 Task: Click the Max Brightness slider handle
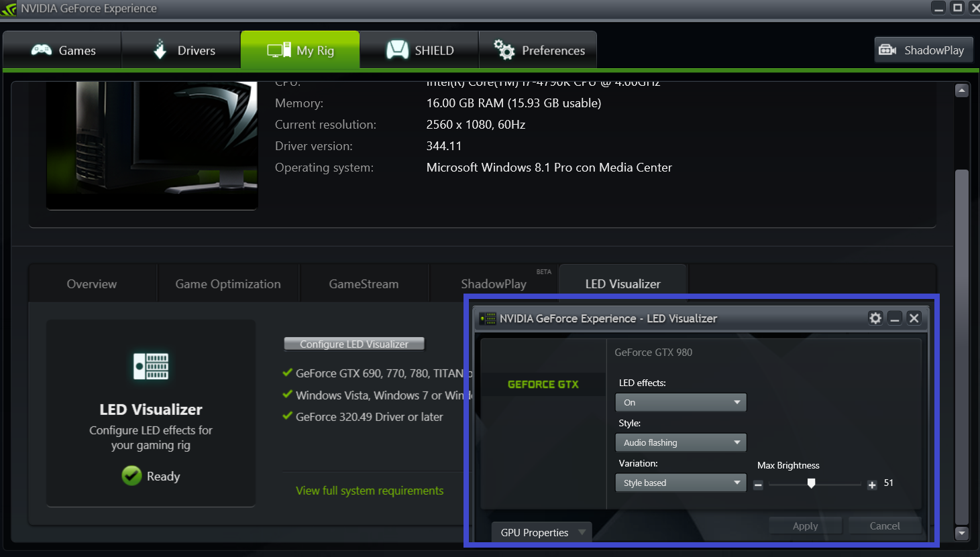(812, 483)
